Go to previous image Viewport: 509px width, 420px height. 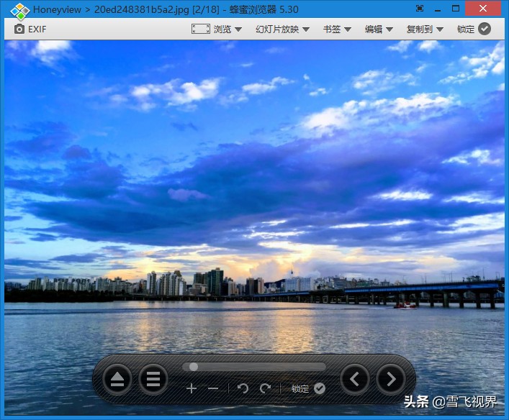pos(355,378)
